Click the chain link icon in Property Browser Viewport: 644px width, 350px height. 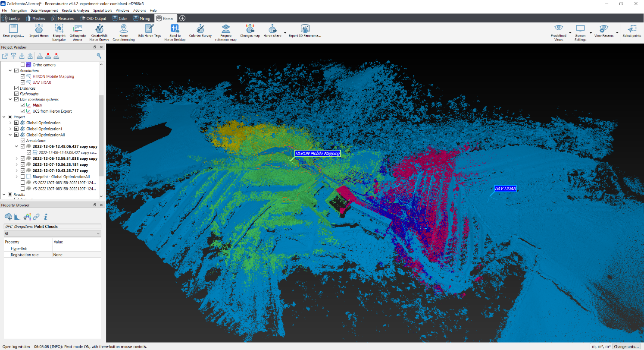(36, 217)
